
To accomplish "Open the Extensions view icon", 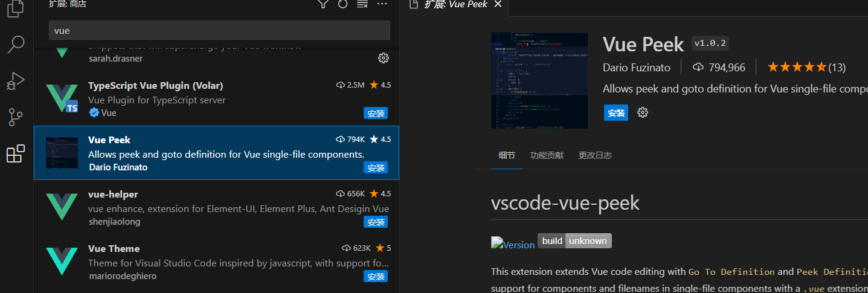I will point(16,154).
